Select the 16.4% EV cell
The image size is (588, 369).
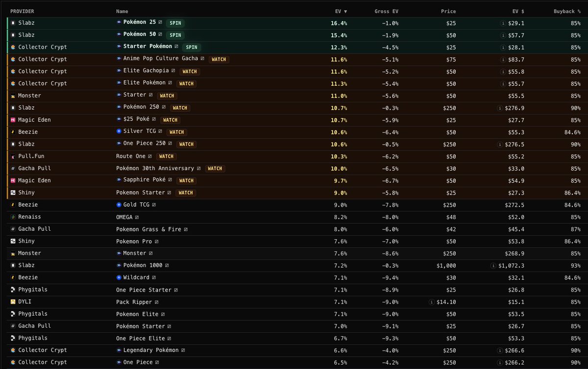(339, 23)
